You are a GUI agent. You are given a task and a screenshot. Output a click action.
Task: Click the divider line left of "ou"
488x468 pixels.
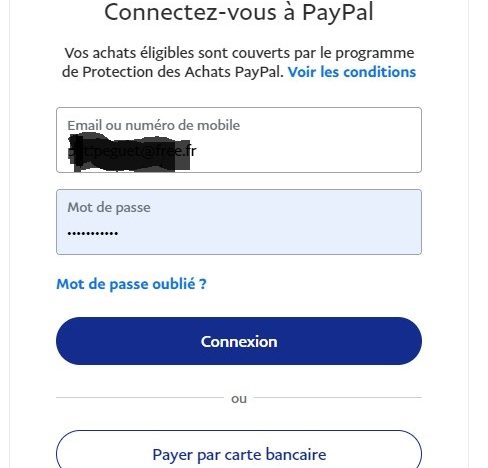pos(140,398)
